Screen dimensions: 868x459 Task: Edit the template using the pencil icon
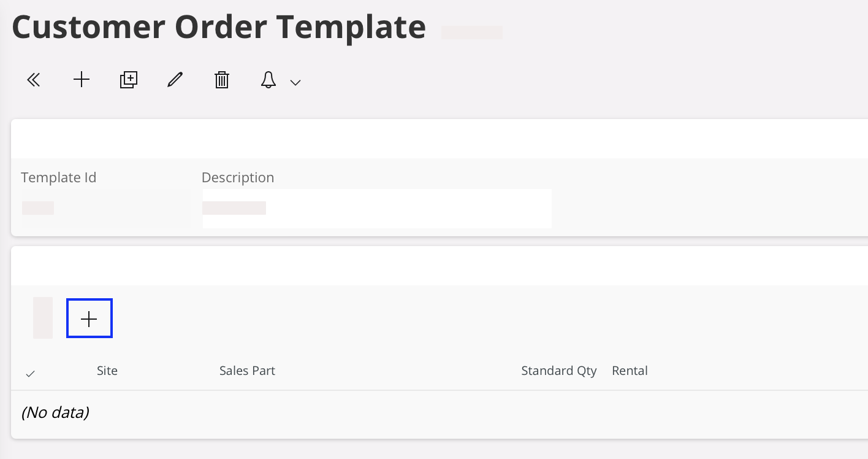175,80
